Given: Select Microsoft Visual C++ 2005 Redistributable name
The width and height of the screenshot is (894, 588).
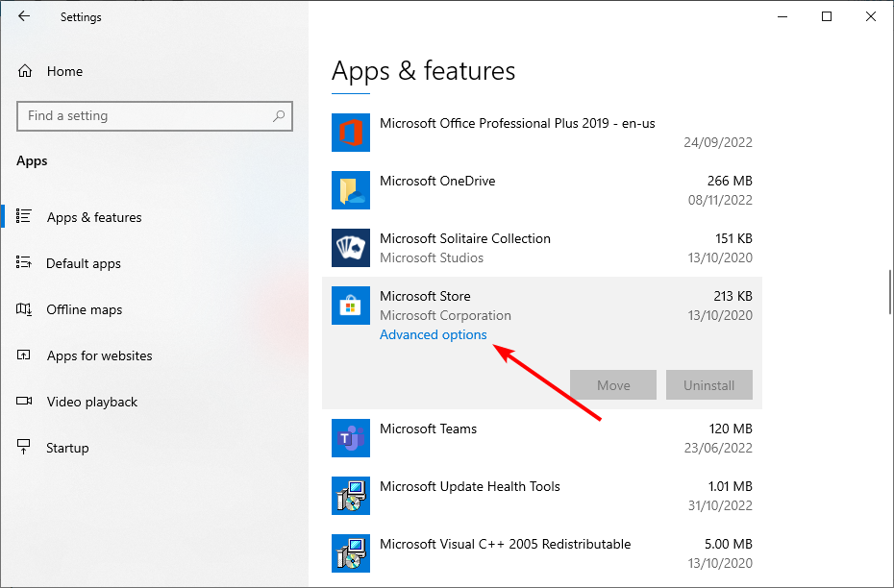Looking at the screenshot, I should coord(505,544).
